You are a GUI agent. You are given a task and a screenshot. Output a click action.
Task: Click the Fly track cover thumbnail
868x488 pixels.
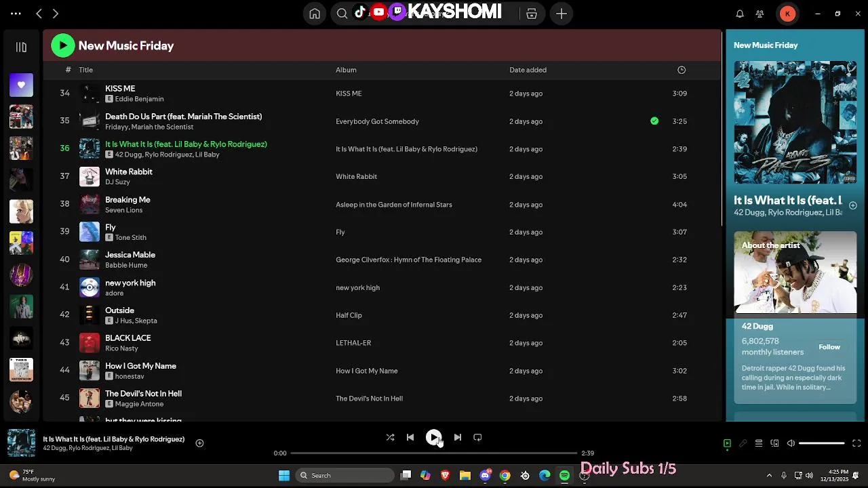coord(90,232)
